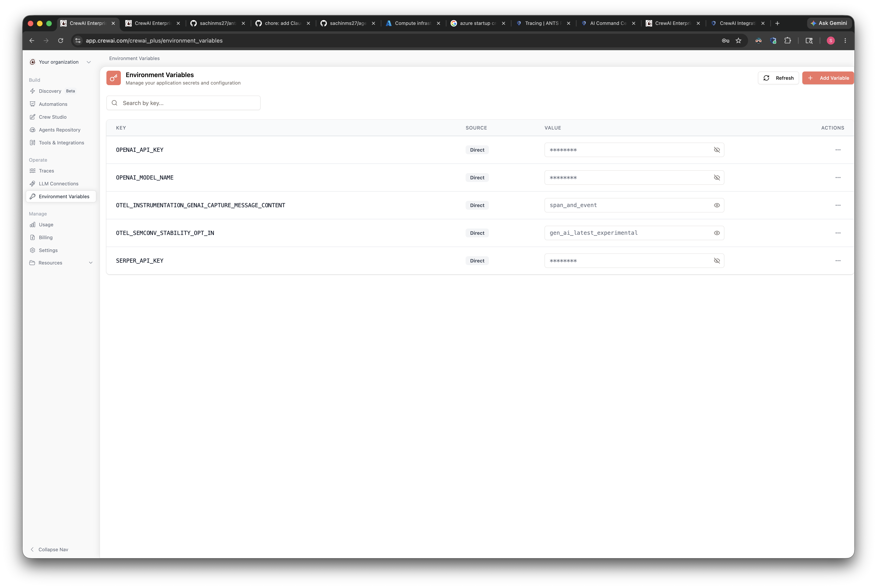Hide OTEL_SEMCONV_STABILITY_OPT_IN value
This screenshot has width=877, height=588.
pyautogui.click(x=717, y=233)
